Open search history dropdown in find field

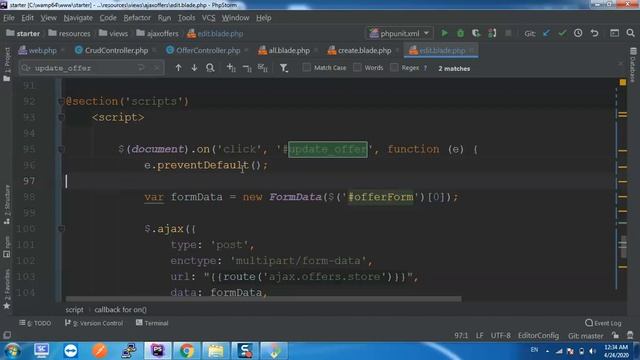click(x=26, y=68)
